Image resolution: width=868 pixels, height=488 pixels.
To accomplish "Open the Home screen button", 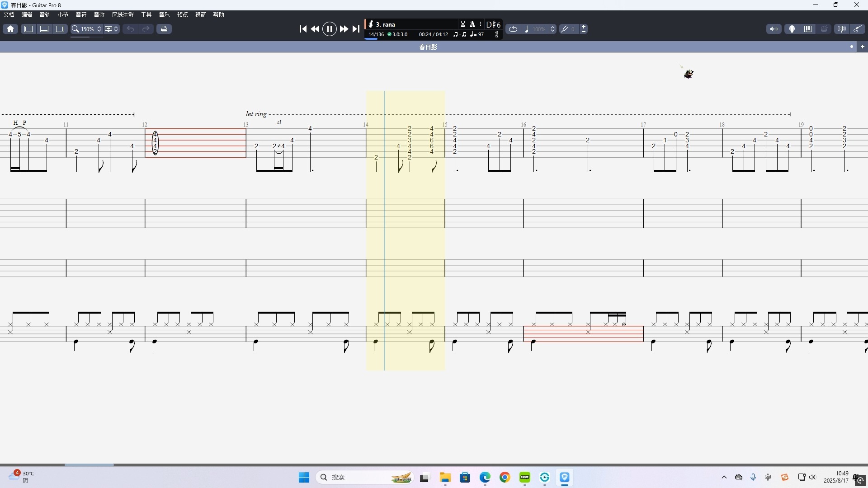I will coord(10,29).
